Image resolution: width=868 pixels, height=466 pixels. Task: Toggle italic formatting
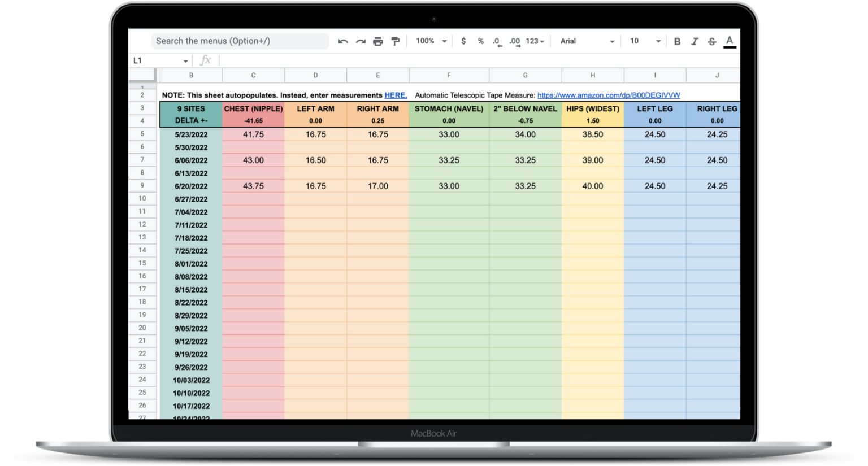695,41
